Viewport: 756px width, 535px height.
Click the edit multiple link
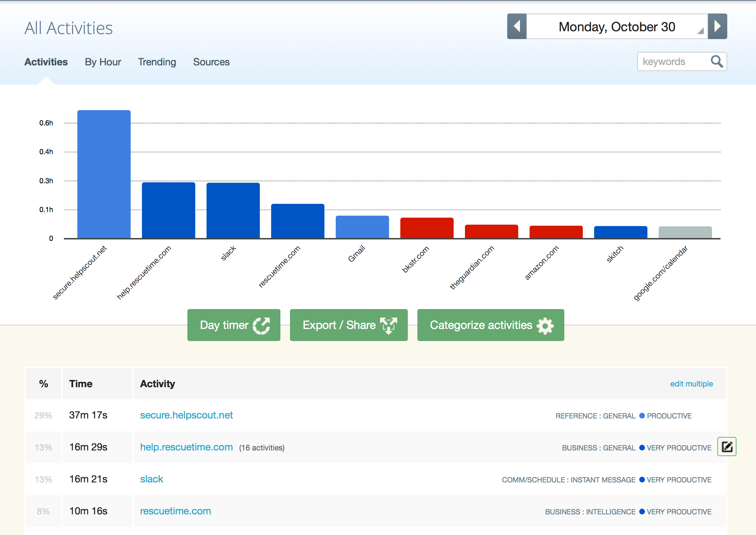(x=691, y=384)
